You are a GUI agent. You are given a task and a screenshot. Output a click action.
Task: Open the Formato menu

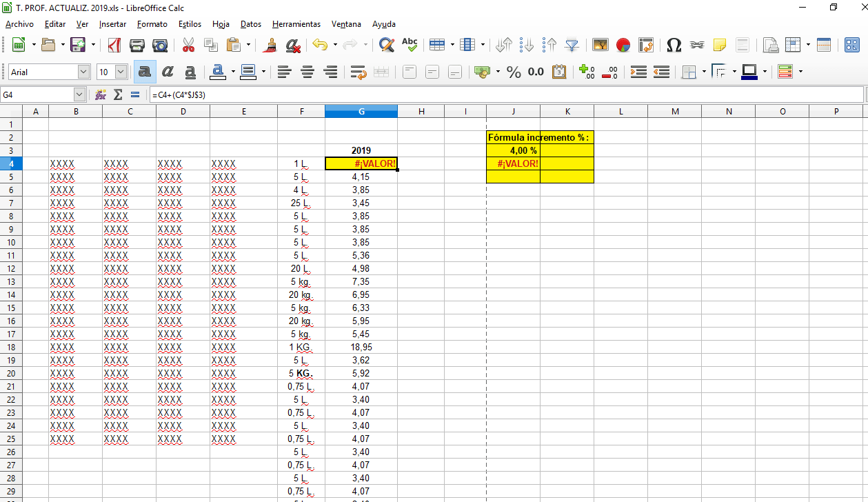click(x=151, y=24)
